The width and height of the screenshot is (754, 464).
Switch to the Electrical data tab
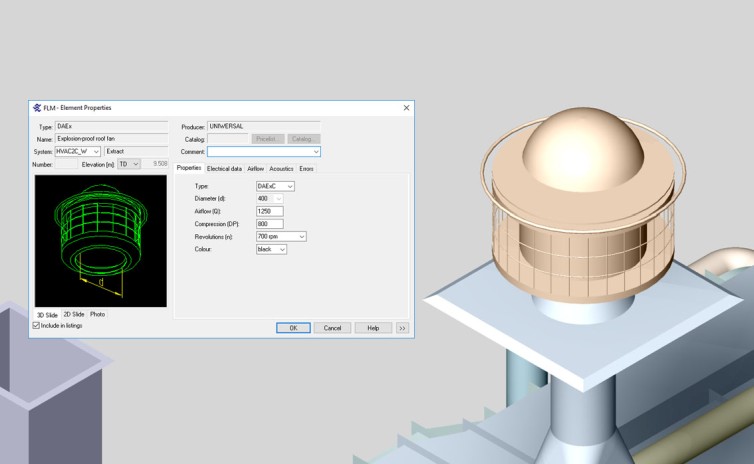[x=224, y=168]
